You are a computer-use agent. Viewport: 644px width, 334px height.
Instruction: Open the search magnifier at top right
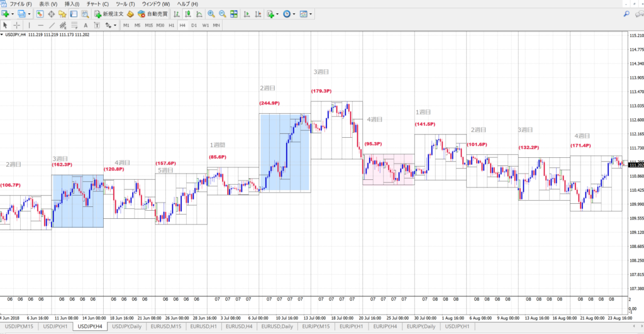click(x=626, y=14)
